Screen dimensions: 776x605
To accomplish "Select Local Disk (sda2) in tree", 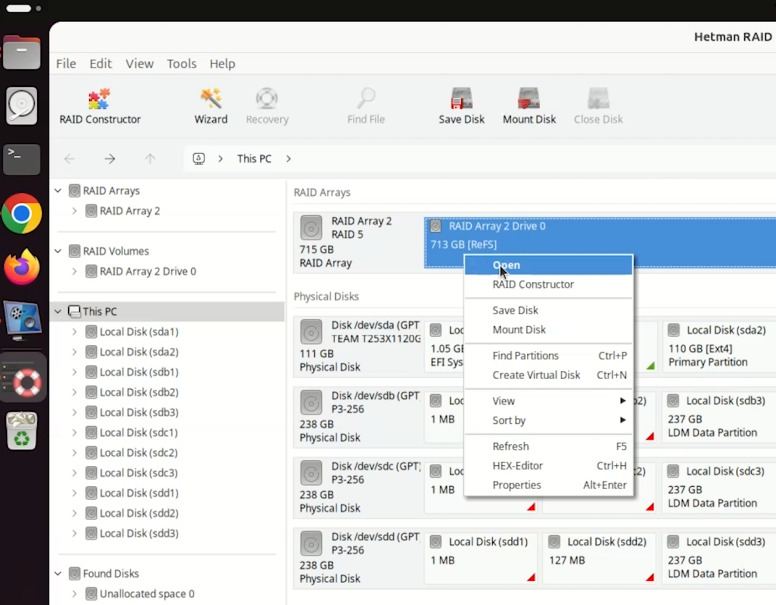I will (139, 352).
